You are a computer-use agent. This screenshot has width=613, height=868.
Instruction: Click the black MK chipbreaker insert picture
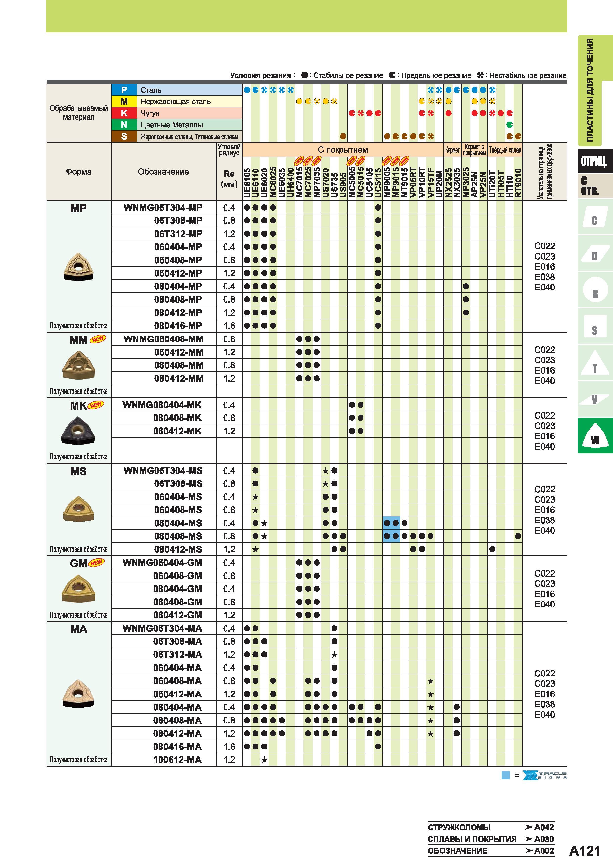[78, 431]
